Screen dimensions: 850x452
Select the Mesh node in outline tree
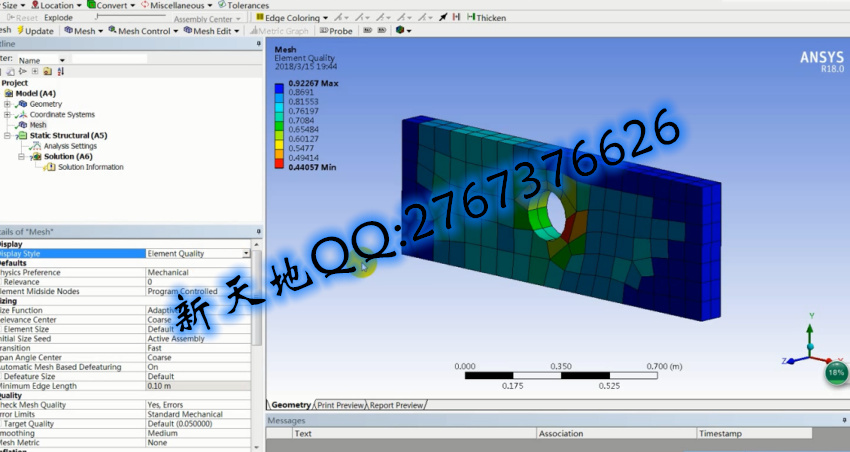click(37, 125)
